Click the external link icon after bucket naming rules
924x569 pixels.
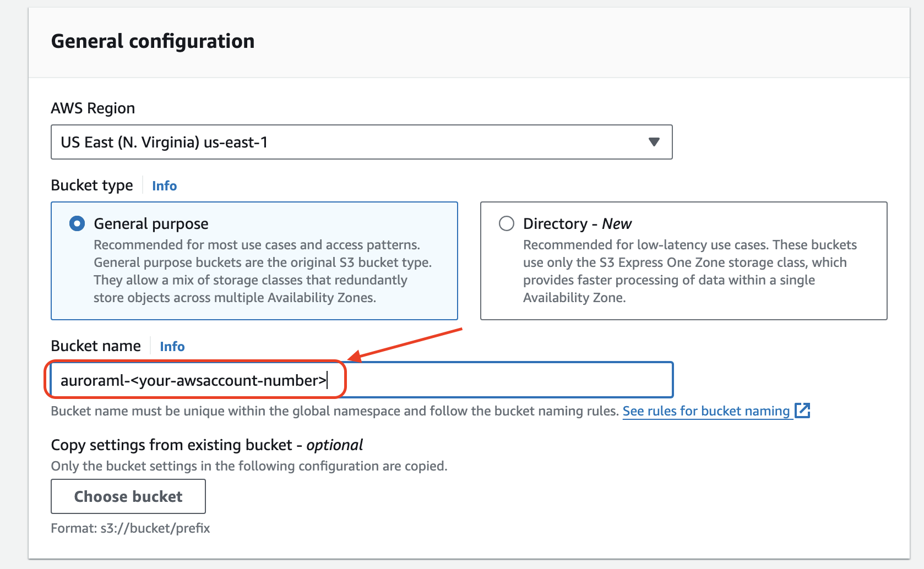click(x=802, y=411)
